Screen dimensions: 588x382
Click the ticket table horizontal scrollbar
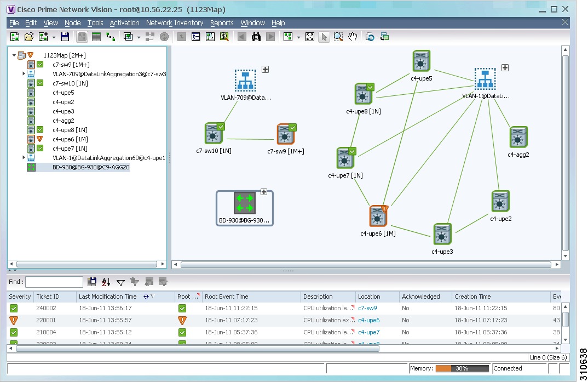198,349
